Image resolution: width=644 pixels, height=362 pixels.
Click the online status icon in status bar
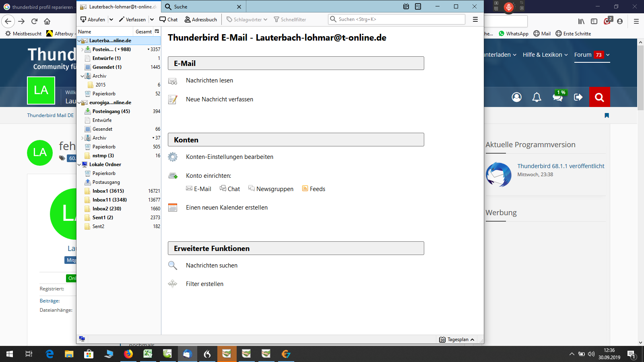click(82, 339)
